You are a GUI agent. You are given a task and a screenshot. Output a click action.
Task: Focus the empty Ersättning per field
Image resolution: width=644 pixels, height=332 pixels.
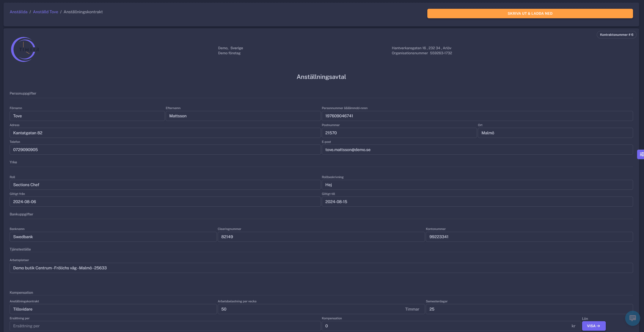[x=165, y=326]
